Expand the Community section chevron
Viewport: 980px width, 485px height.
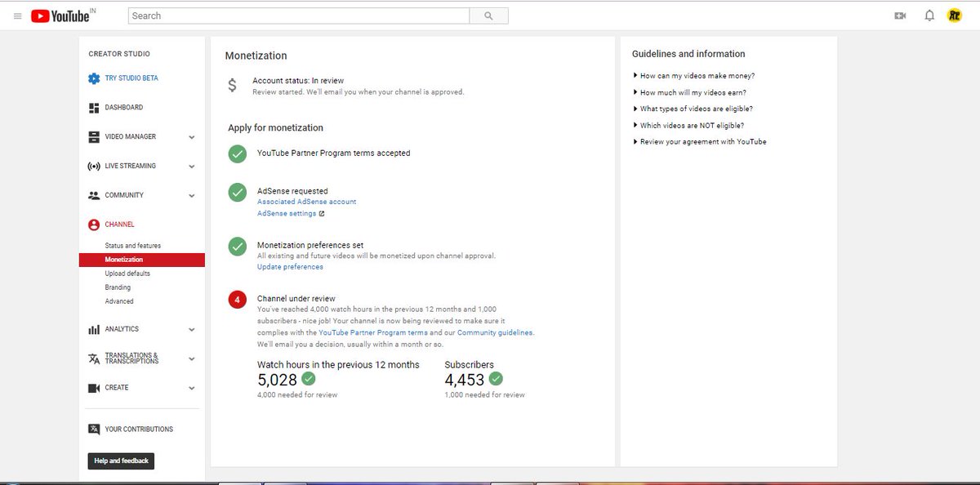point(192,197)
